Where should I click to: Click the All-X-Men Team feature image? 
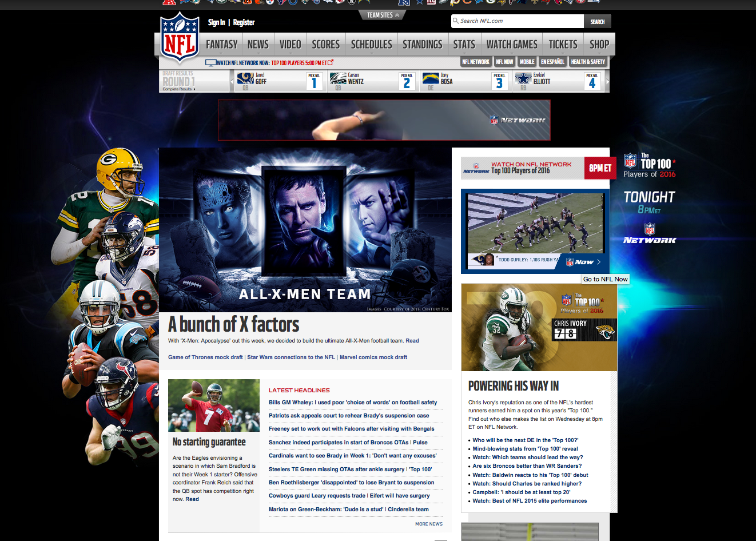pos(305,230)
